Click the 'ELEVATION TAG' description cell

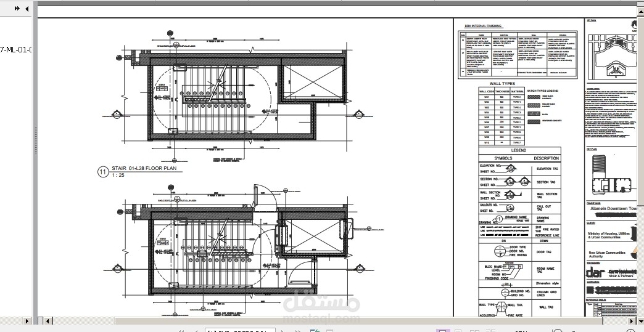click(547, 169)
